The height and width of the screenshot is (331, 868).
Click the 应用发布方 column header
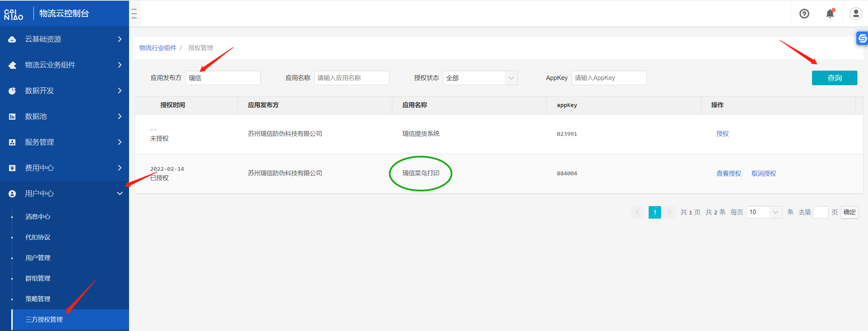[263, 105]
